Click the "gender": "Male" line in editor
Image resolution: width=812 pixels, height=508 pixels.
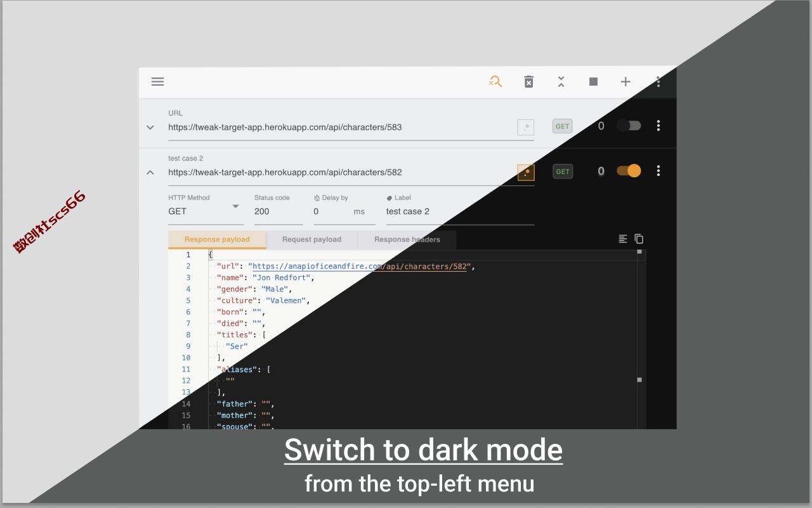(254, 289)
